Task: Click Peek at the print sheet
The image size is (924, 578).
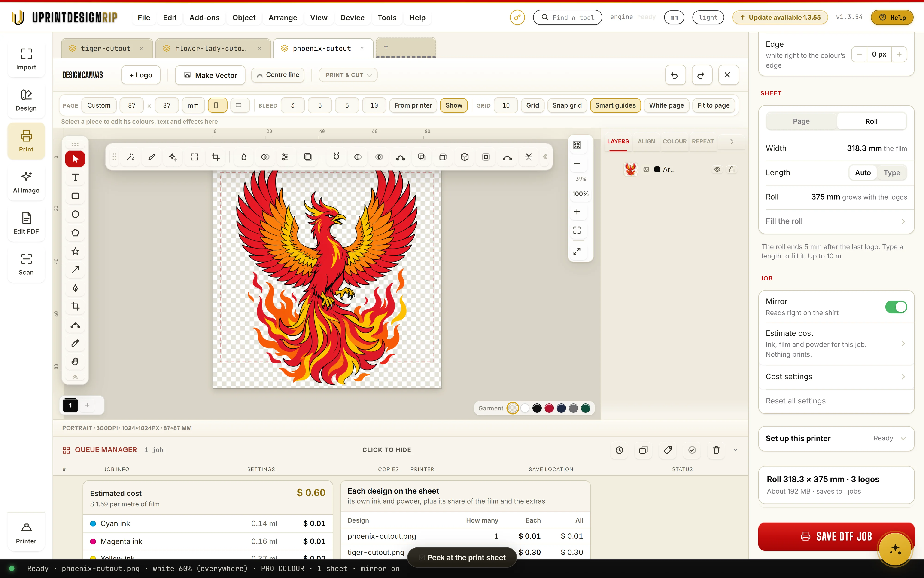Action: 462,557
